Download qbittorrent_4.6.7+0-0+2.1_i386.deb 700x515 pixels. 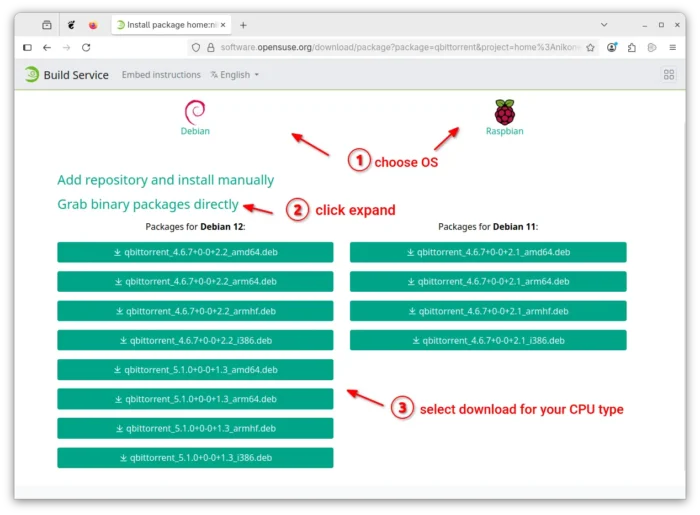[x=488, y=341]
